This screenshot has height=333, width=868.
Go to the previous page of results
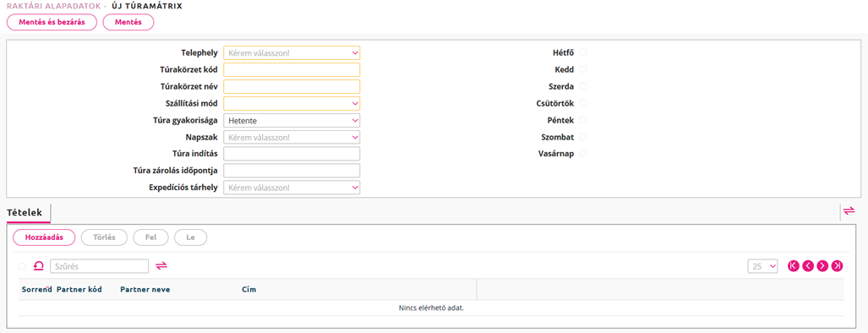click(x=808, y=266)
